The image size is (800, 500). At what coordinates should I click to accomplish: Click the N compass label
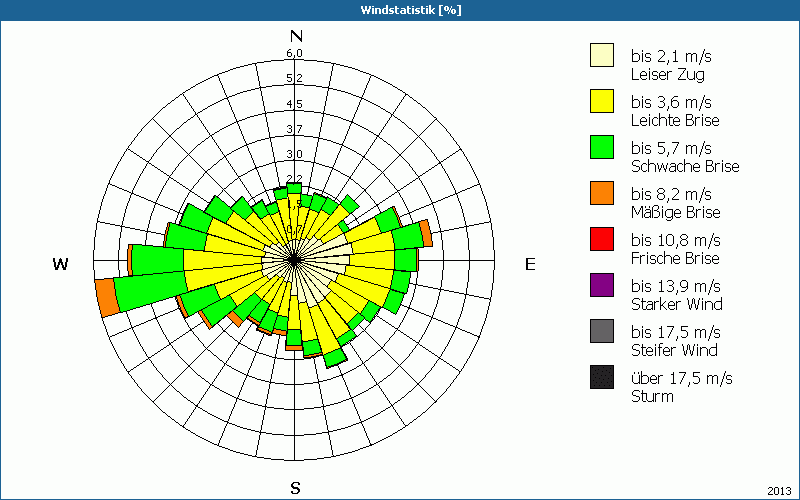tap(296, 36)
